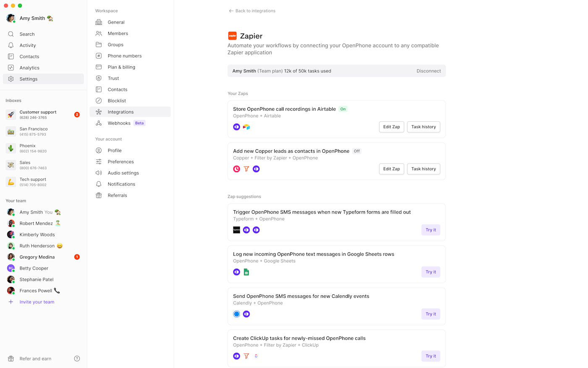Click the Calendly icon
The width and height of the screenshot is (588, 368).
[x=236, y=314]
